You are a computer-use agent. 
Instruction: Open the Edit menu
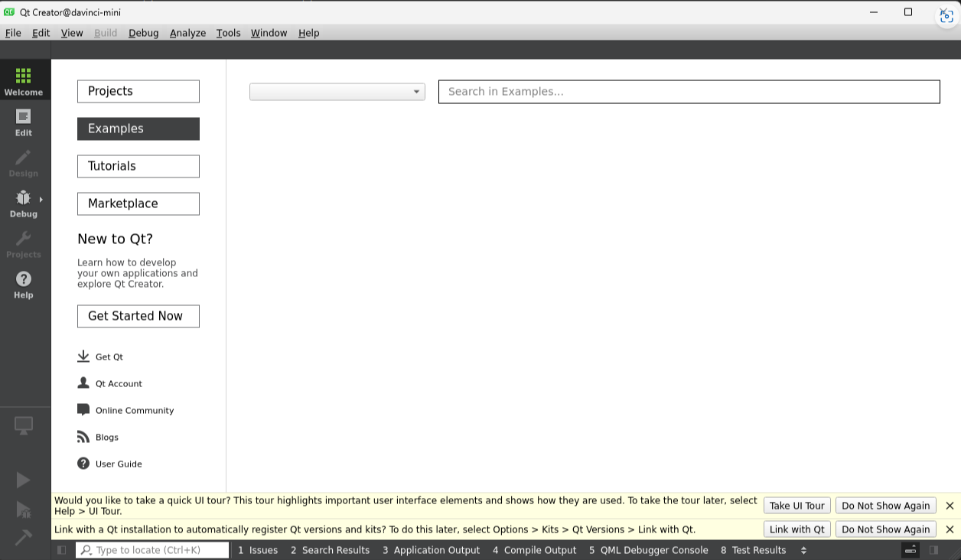pos(41,33)
